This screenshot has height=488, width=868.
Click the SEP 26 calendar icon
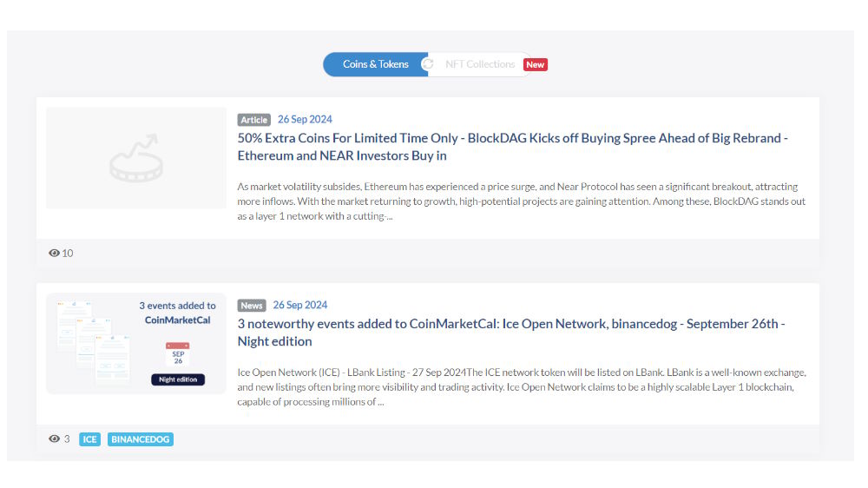click(178, 354)
